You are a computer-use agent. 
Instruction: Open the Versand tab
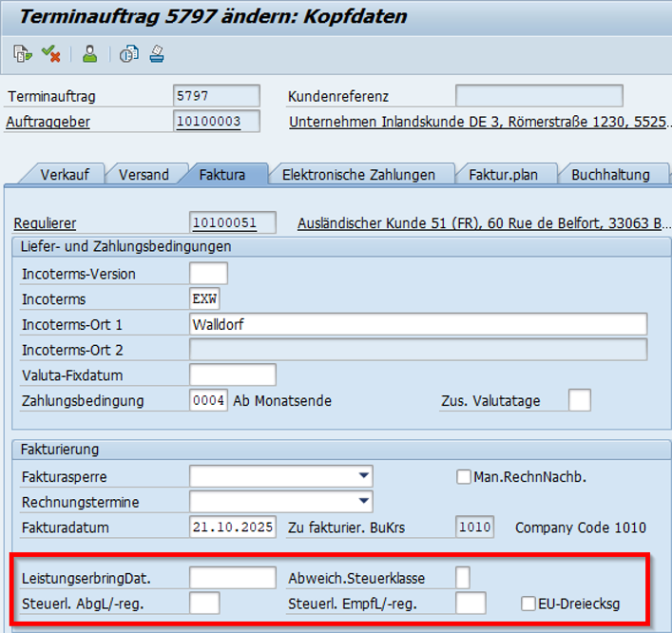[x=144, y=174]
